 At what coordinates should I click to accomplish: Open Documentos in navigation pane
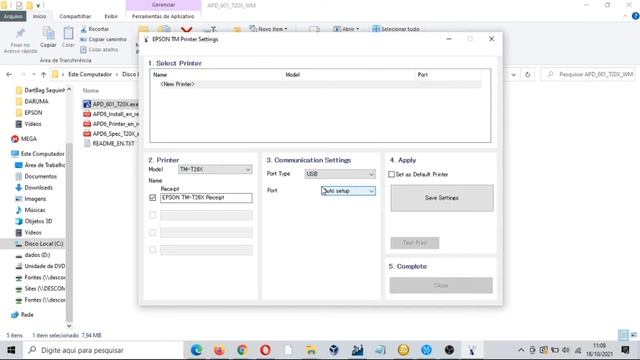tap(36, 176)
